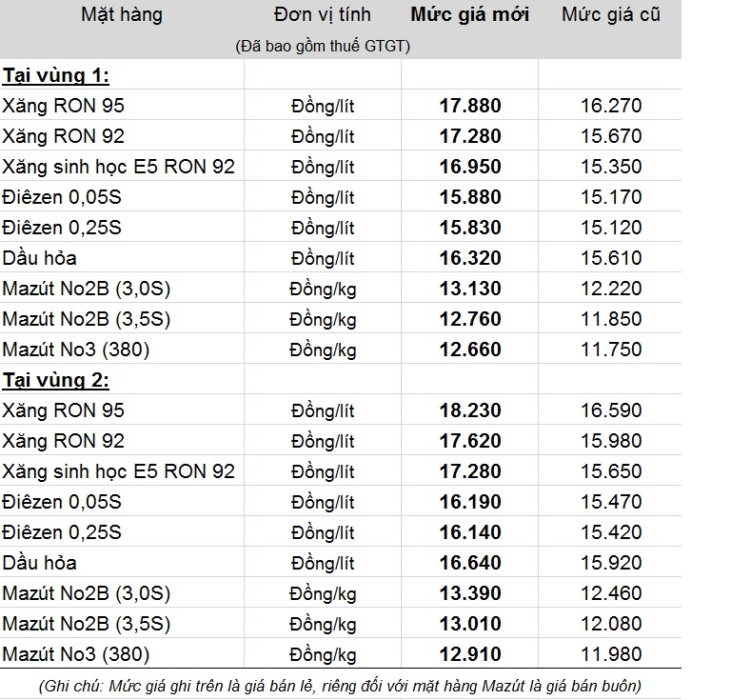731x700 pixels.
Task: Select the 16.640 Dầu hỏa price
Action: pos(470,563)
